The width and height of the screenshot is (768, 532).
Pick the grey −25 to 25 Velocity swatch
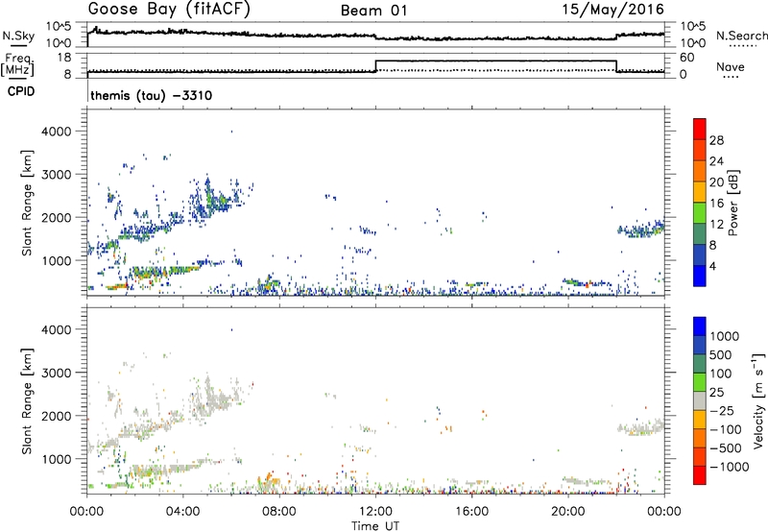pos(700,400)
